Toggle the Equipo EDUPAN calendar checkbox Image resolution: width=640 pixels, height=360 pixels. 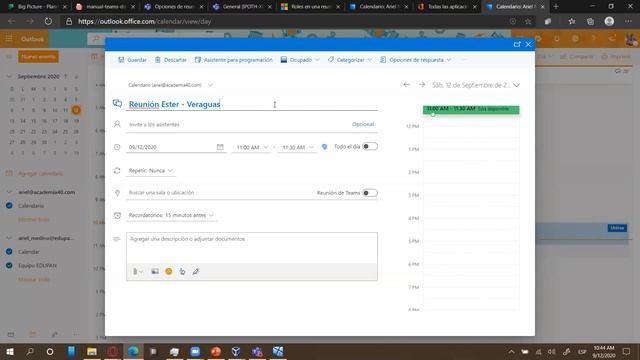(x=9, y=265)
